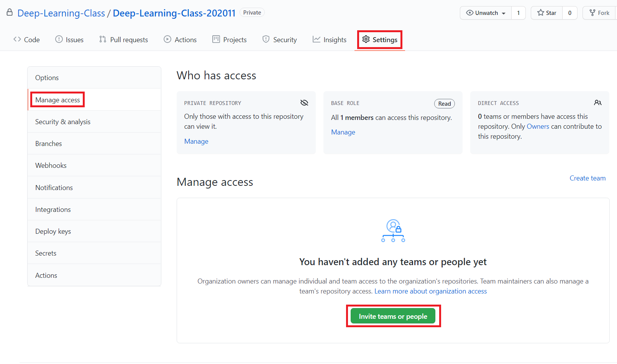This screenshot has width=617, height=364.
Task: Open Secrets settings
Action: point(94,253)
